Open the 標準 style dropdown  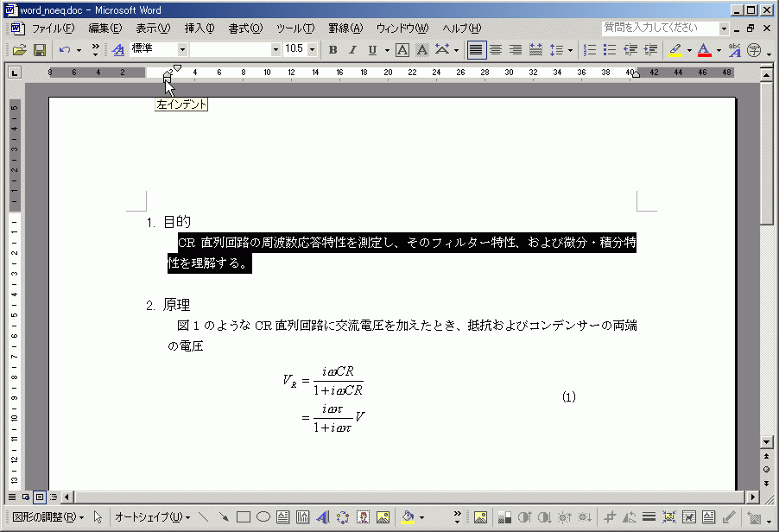pyautogui.click(x=181, y=50)
